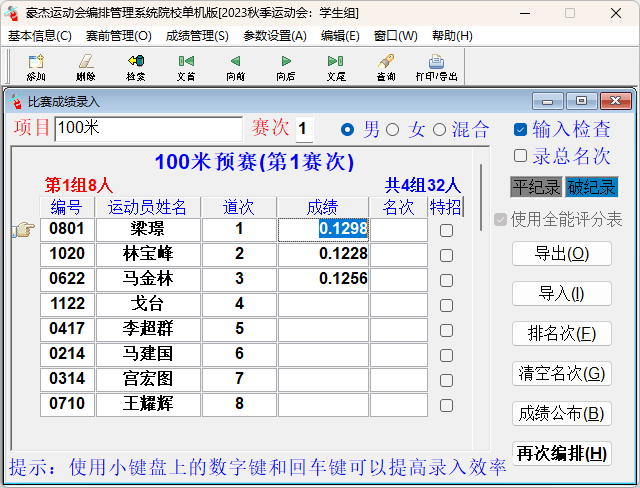Toggle the 使用全能评分表 checkbox
640x488 pixels.
pos(500,220)
